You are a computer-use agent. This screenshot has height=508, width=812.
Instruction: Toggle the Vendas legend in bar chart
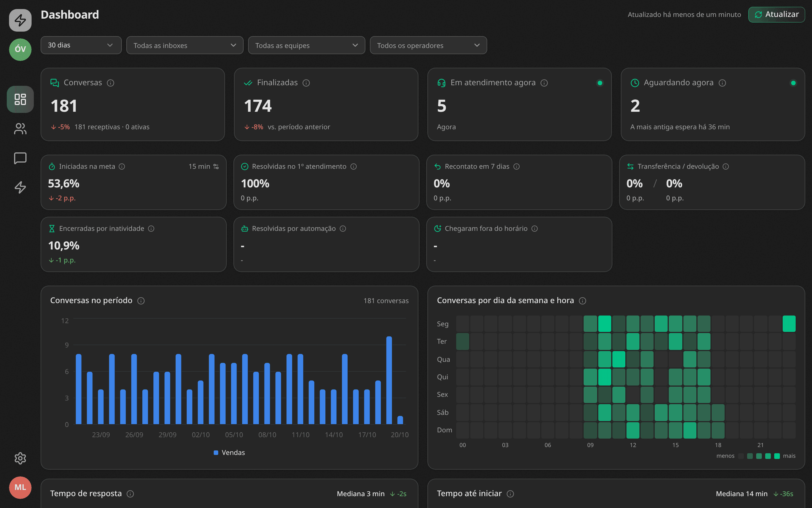click(x=230, y=453)
